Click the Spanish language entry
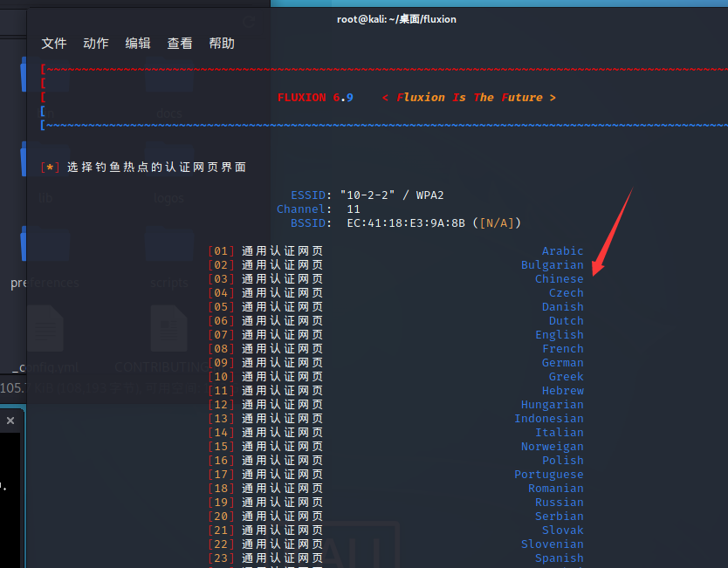Viewport: 728px width, 568px height. (559, 558)
